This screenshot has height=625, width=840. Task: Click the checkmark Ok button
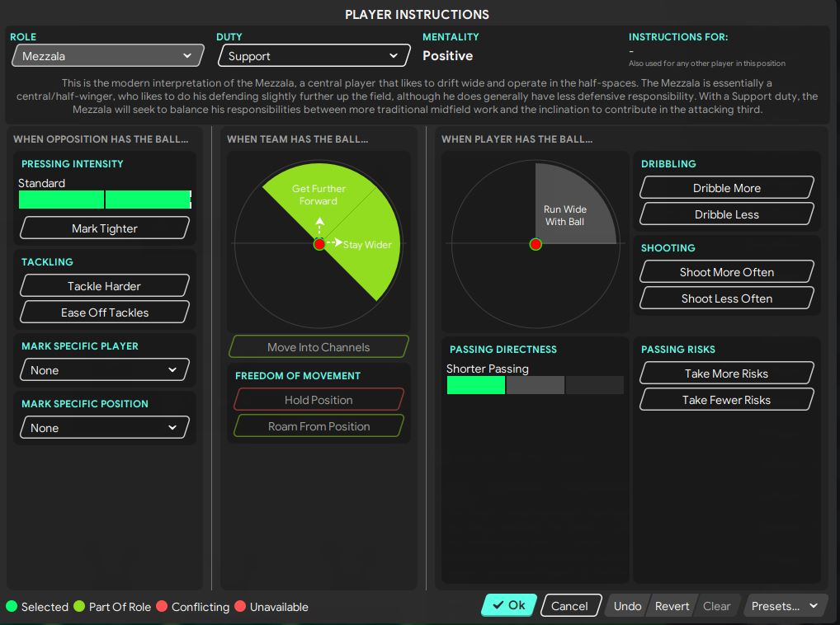[509, 605]
